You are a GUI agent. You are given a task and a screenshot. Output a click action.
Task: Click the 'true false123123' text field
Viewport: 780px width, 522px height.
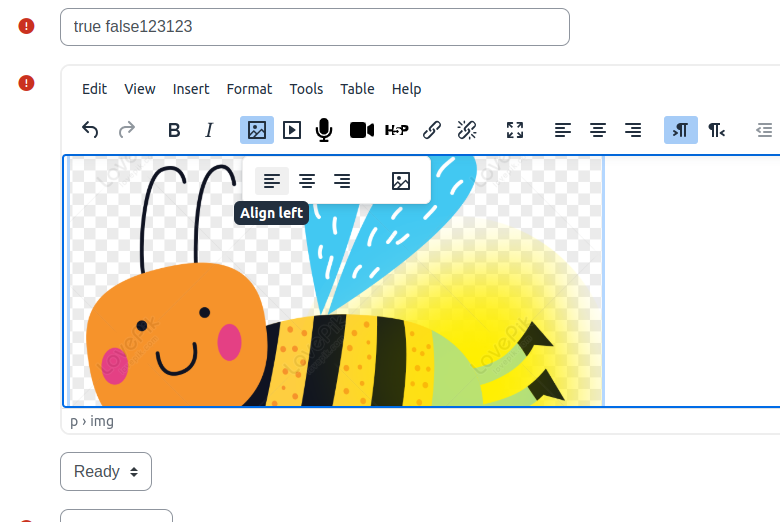(315, 27)
